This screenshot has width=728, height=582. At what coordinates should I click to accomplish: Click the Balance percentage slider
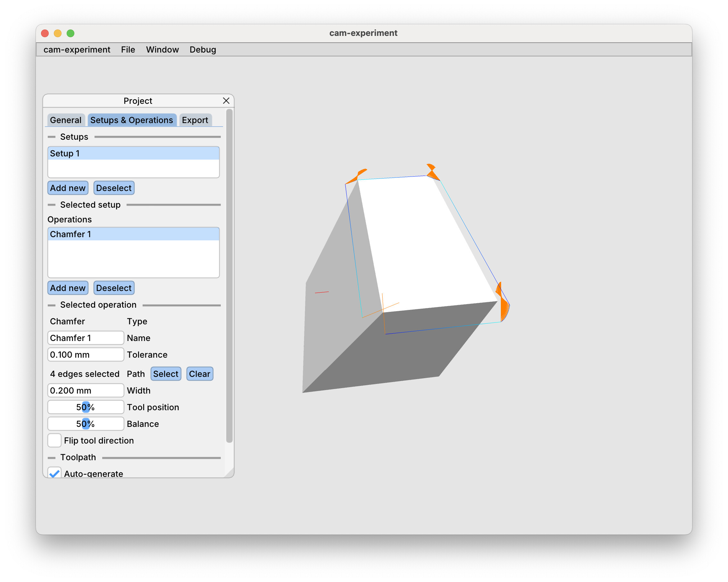[86, 424]
